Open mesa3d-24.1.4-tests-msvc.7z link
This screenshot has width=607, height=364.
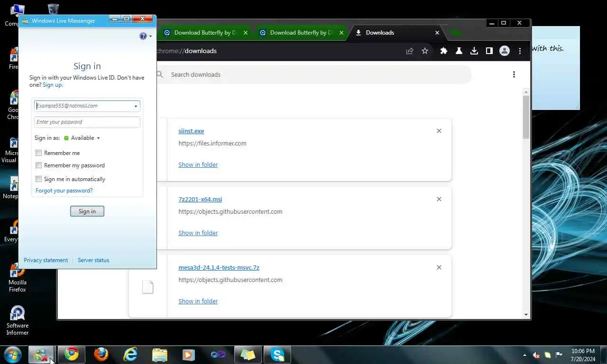[x=219, y=267]
